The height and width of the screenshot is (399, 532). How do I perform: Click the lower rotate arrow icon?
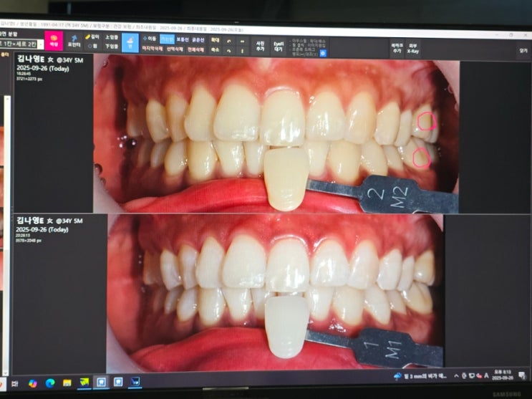(x=229, y=50)
